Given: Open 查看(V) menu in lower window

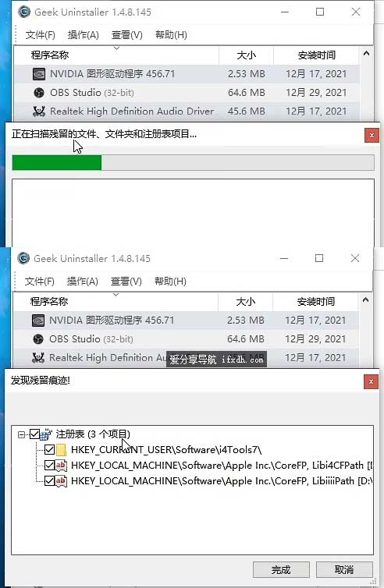Looking at the screenshot, I should 126,282.
